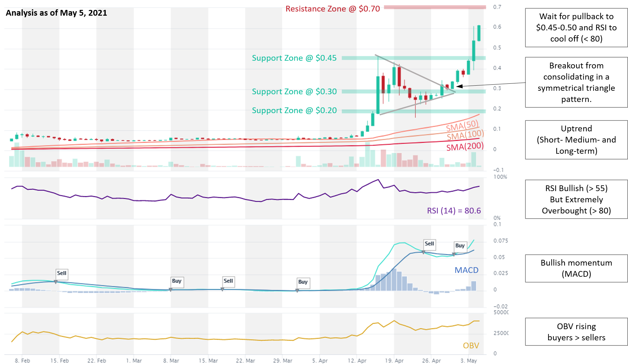Click the 0.4 price axis value
Screen dimensions: 628x364
(497, 68)
